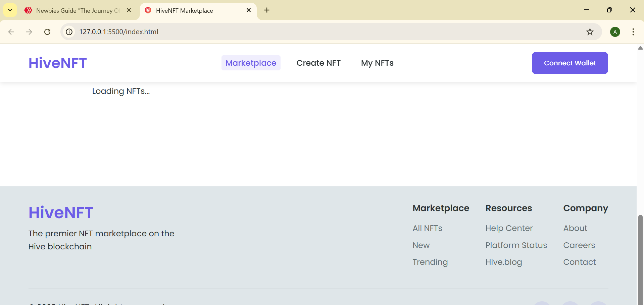Close the Newbies Guide tab

(129, 10)
